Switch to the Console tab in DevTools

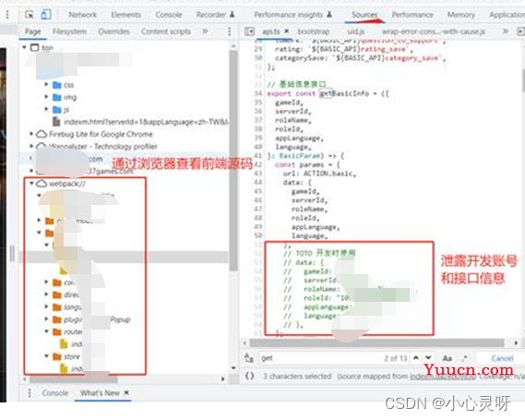(169, 15)
